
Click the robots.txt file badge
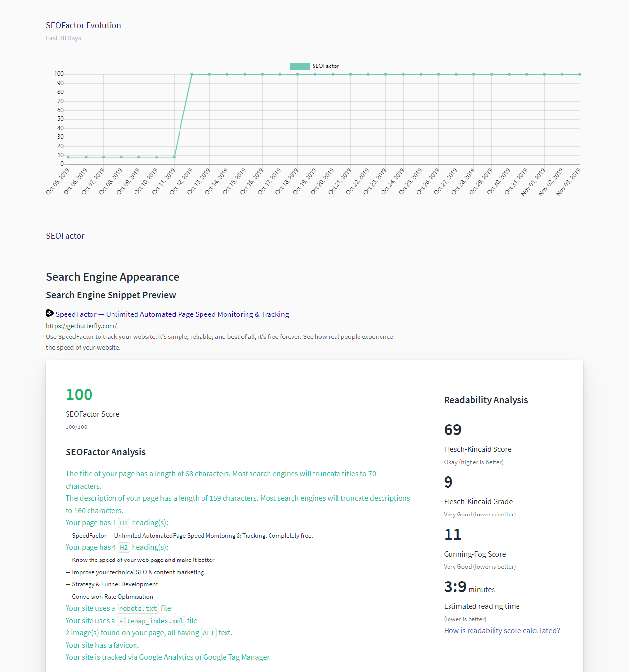(137, 608)
